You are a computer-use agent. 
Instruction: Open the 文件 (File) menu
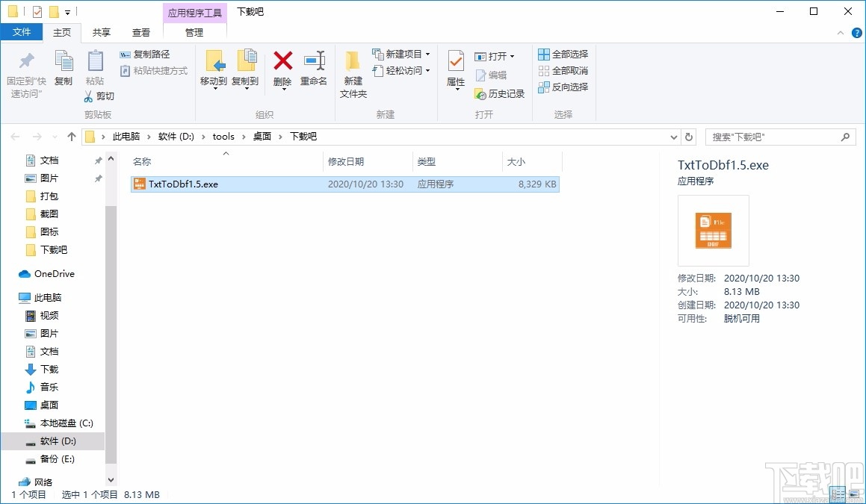22,32
